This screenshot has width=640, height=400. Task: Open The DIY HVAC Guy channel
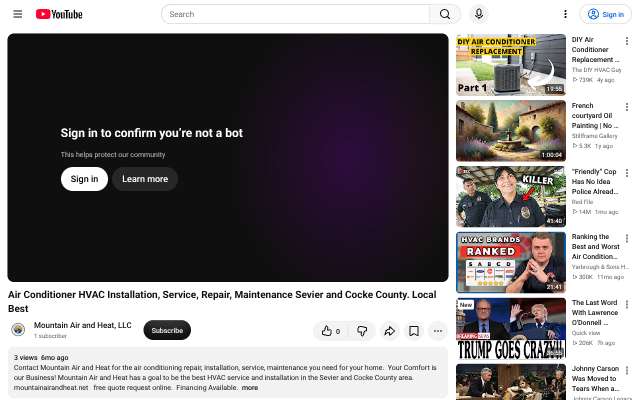pos(596,70)
